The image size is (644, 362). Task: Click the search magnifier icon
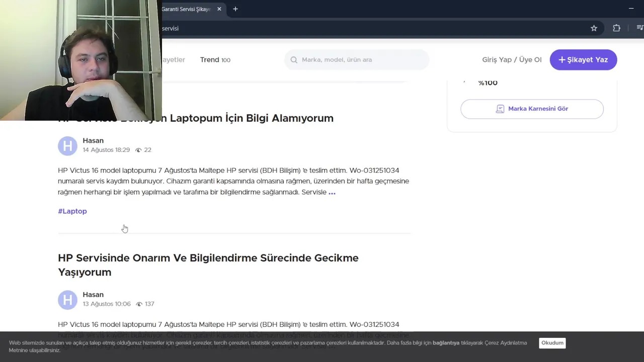pos(294,60)
